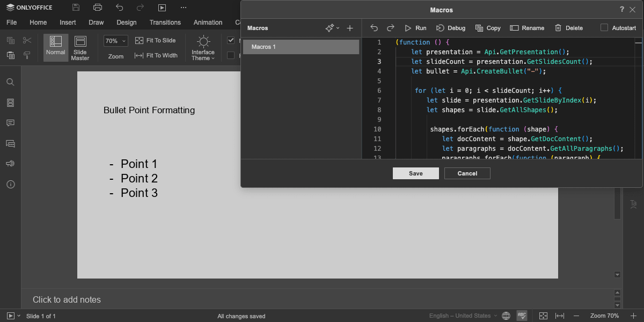Open the search panel in left sidebar

coord(10,82)
